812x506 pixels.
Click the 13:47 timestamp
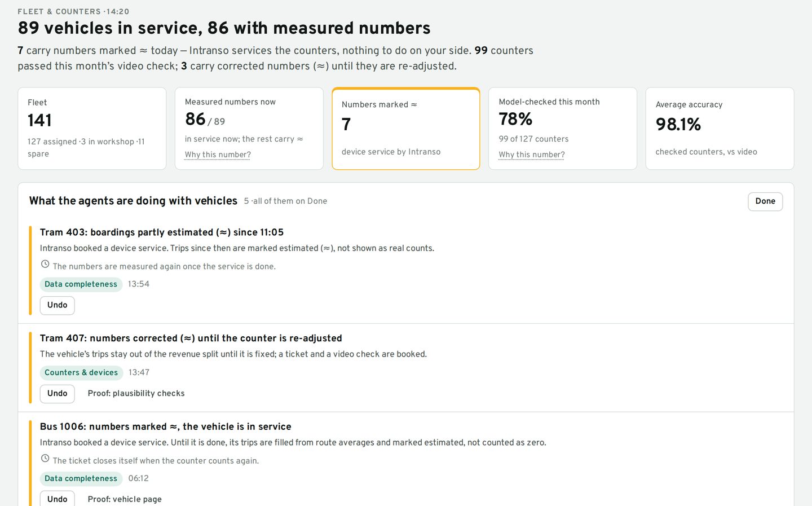tap(139, 373)
